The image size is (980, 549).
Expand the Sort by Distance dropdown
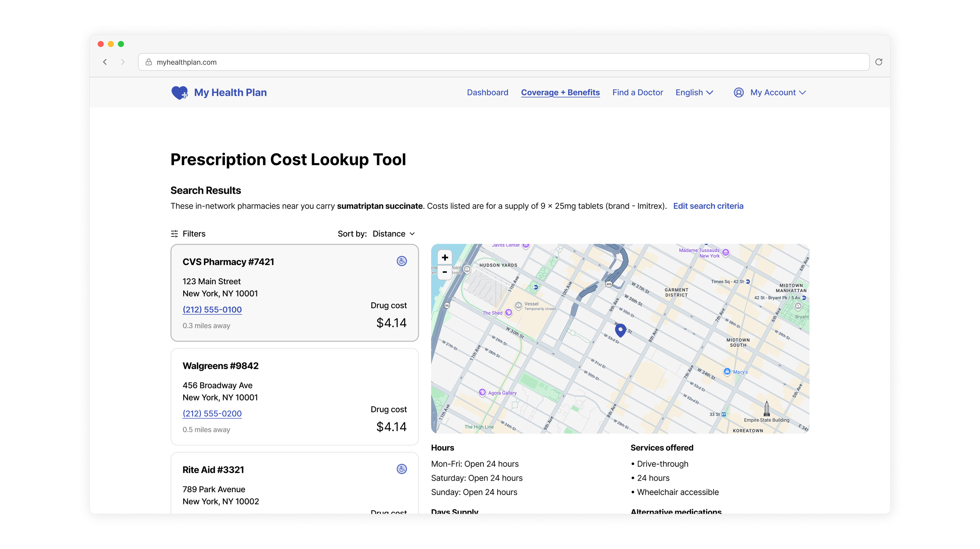tap(393, 234)
